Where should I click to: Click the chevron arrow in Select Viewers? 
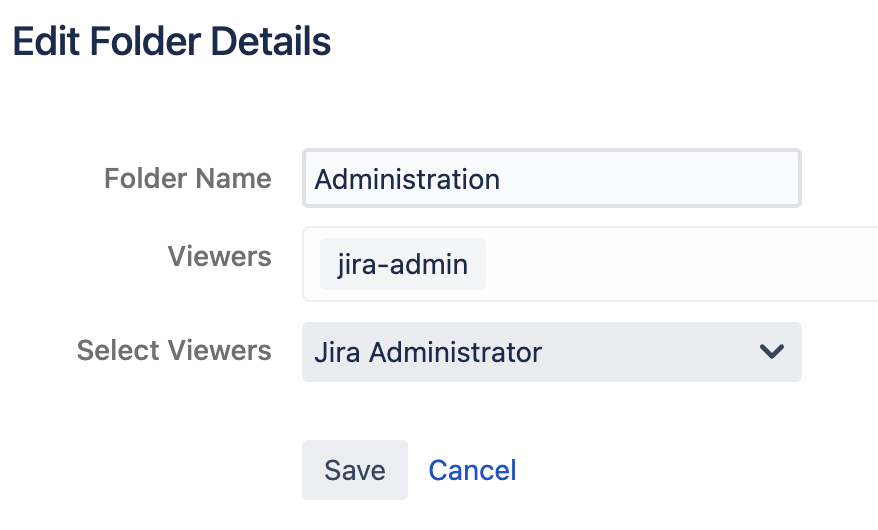[770, 352]
